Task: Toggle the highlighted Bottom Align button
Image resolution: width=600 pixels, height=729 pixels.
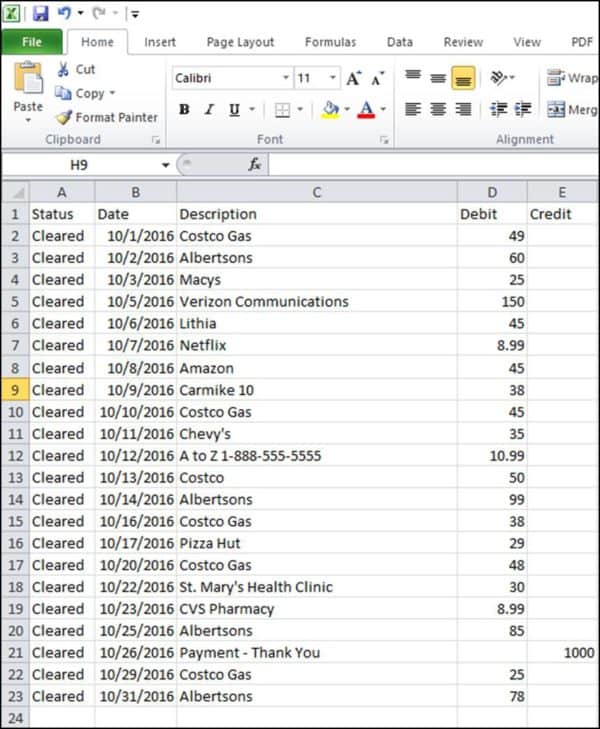Action: click(x=463, y=78)
